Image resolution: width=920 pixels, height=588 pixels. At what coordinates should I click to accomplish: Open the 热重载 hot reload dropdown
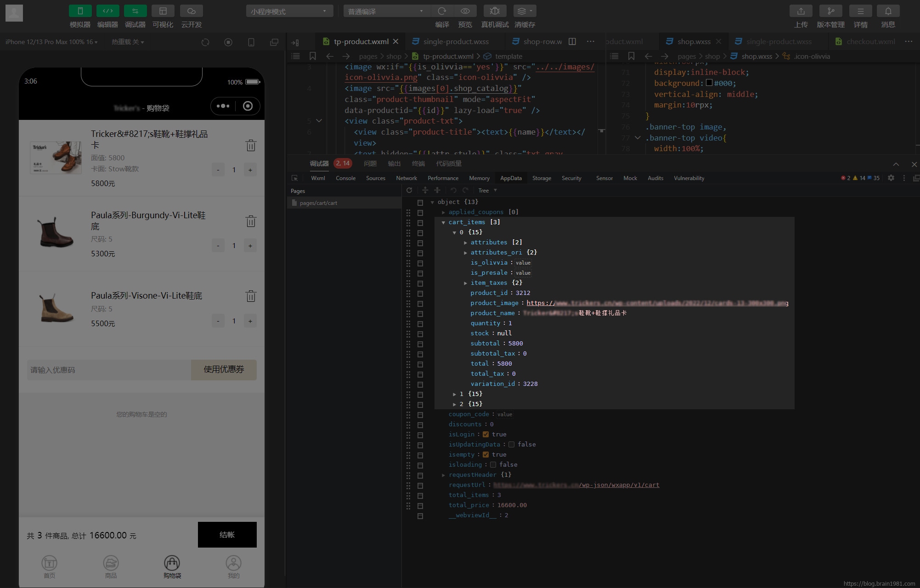(128, 42)
